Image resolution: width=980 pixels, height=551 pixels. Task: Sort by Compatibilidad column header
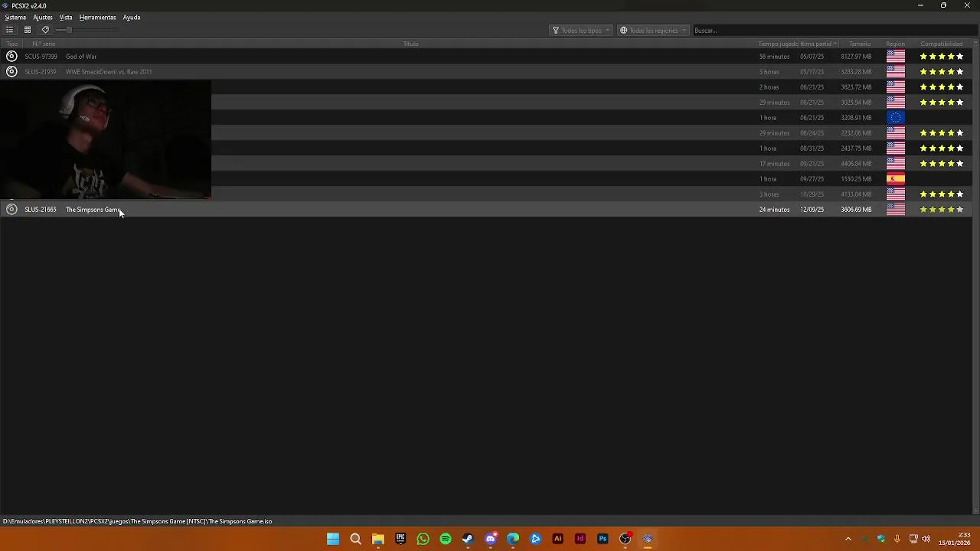(941, 44)
